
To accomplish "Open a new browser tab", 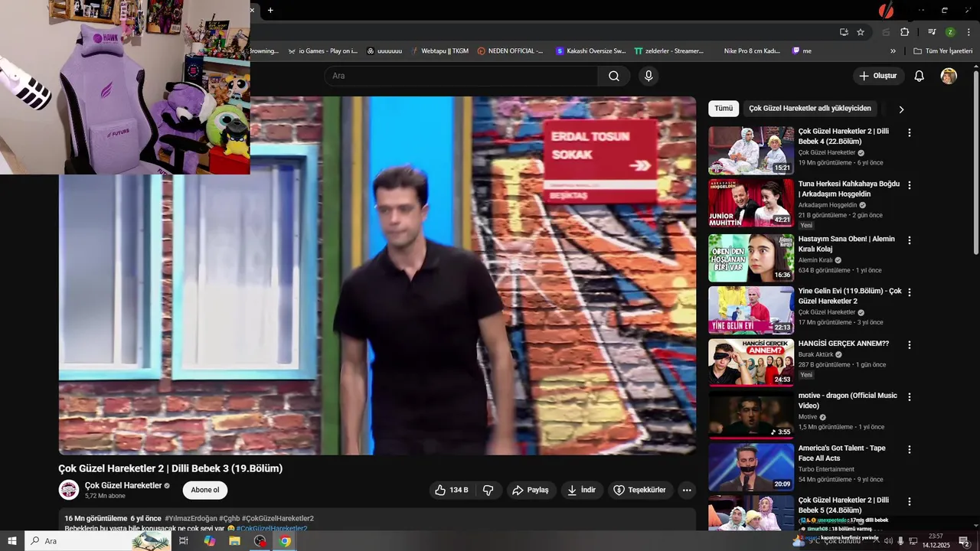I will (x=270, y=10).
